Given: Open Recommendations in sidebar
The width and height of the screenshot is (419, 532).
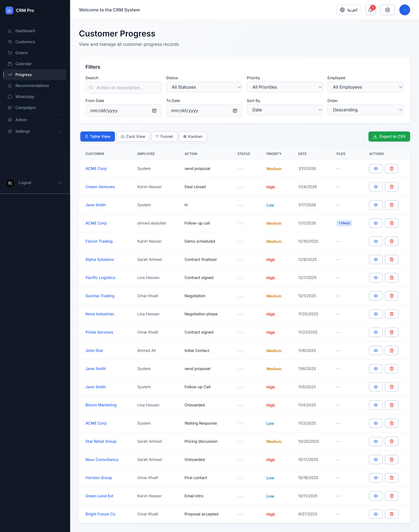Looking at the screenshot, I should coord(35,86).
